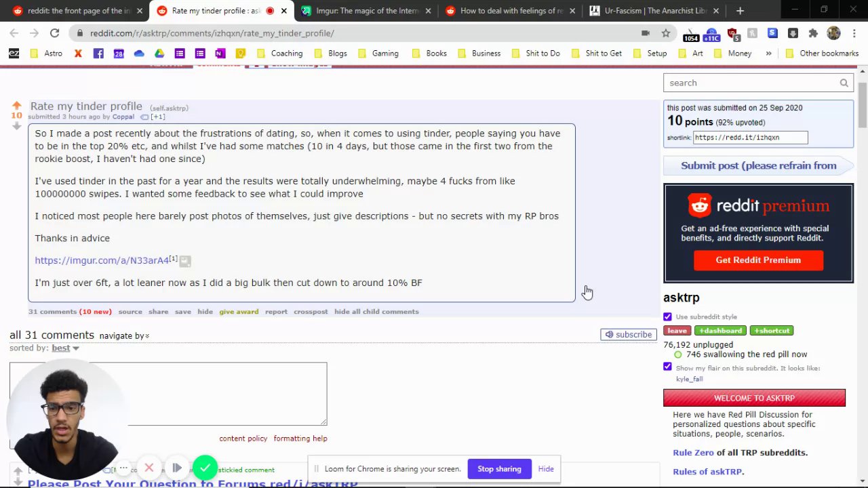Click the +11C weather extension icon

pos(711,34)
